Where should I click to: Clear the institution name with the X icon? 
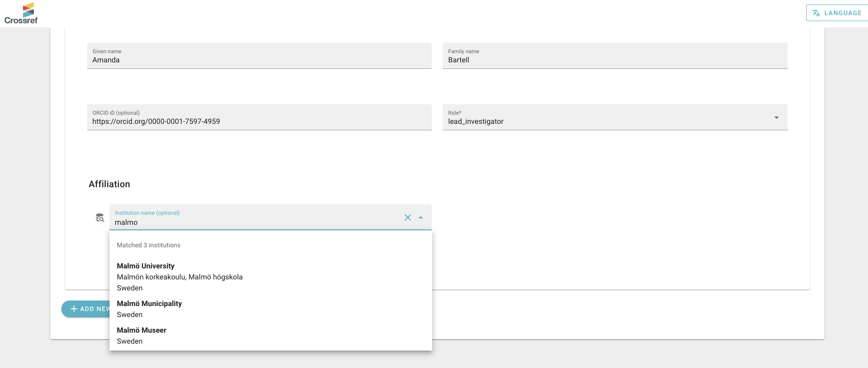(407, 217)
